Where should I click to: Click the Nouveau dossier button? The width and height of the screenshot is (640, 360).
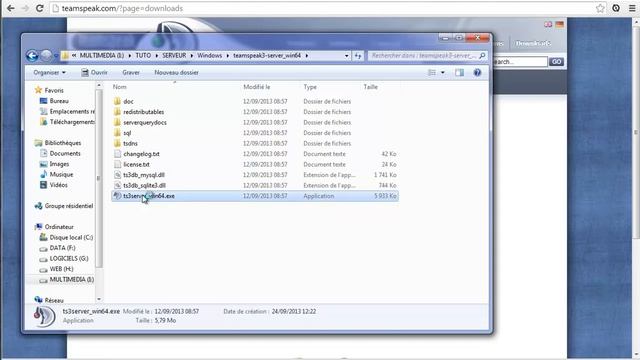point(176,73)
